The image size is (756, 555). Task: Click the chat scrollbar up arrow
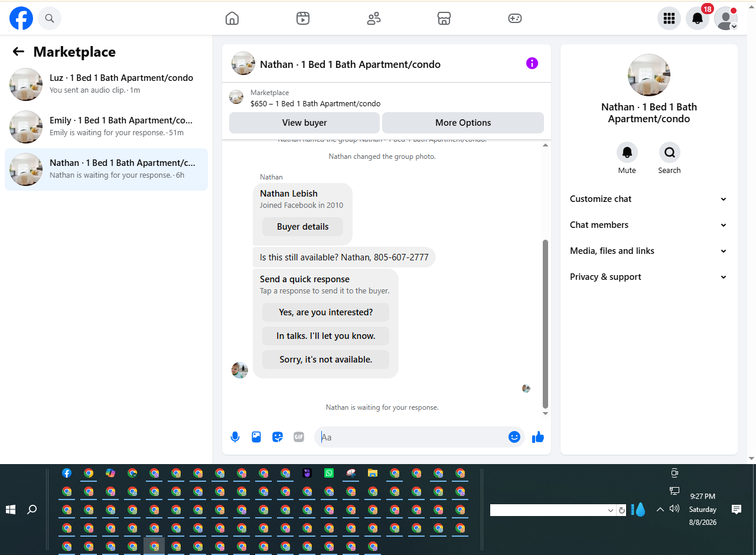click(x=545, y=145)
